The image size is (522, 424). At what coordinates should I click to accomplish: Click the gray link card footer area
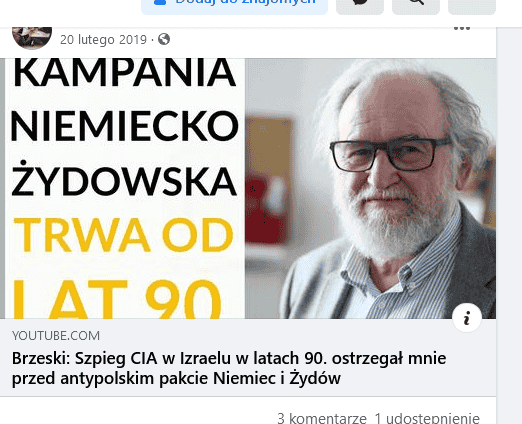[248, 357]
